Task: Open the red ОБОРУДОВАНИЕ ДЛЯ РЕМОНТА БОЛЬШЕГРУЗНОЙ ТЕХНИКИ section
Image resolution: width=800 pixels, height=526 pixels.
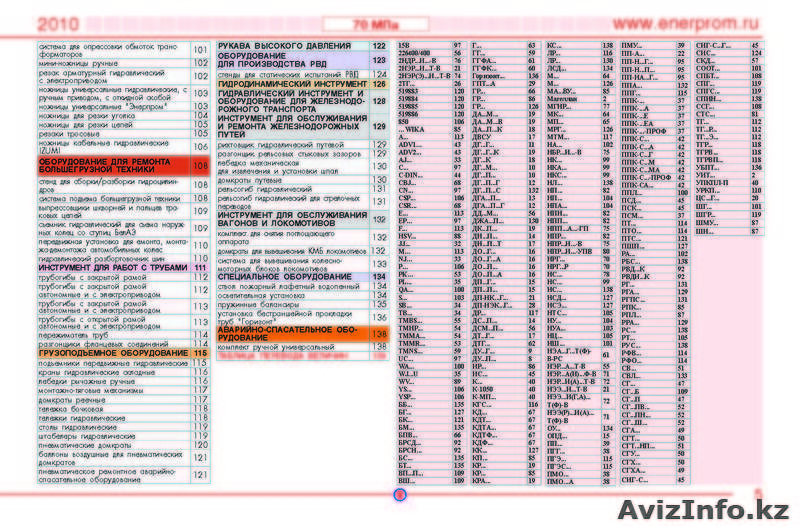Action: 110,165
